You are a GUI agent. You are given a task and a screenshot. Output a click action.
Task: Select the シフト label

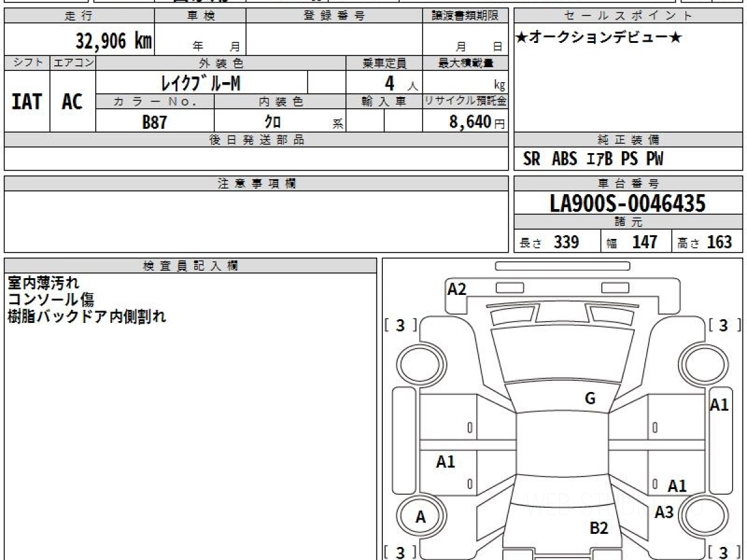27,63
